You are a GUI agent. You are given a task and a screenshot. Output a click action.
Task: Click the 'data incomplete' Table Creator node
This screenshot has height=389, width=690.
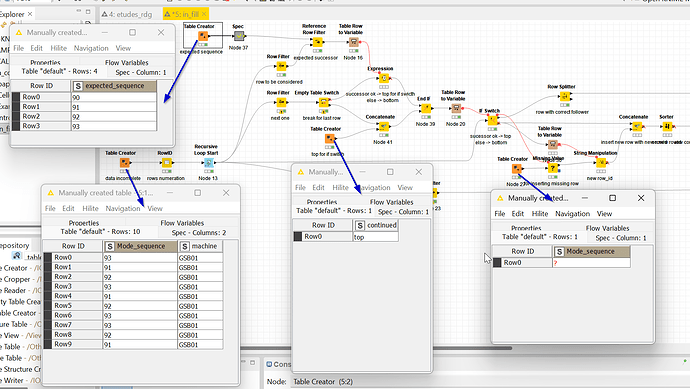coord(125,162)
